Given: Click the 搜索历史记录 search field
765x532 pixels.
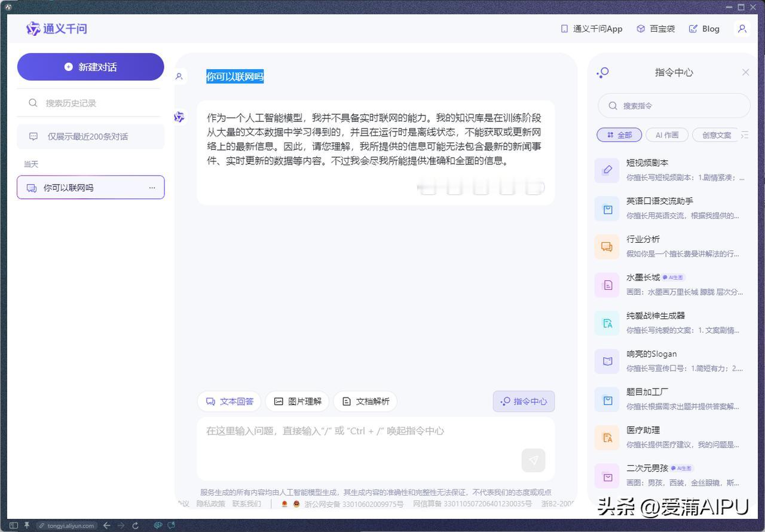Looking at the screenshot, I should [90, 103].
